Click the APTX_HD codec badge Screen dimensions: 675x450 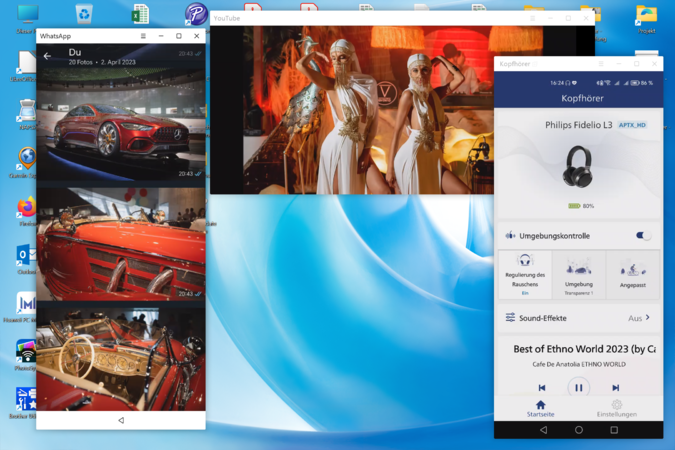pos(632,125)
